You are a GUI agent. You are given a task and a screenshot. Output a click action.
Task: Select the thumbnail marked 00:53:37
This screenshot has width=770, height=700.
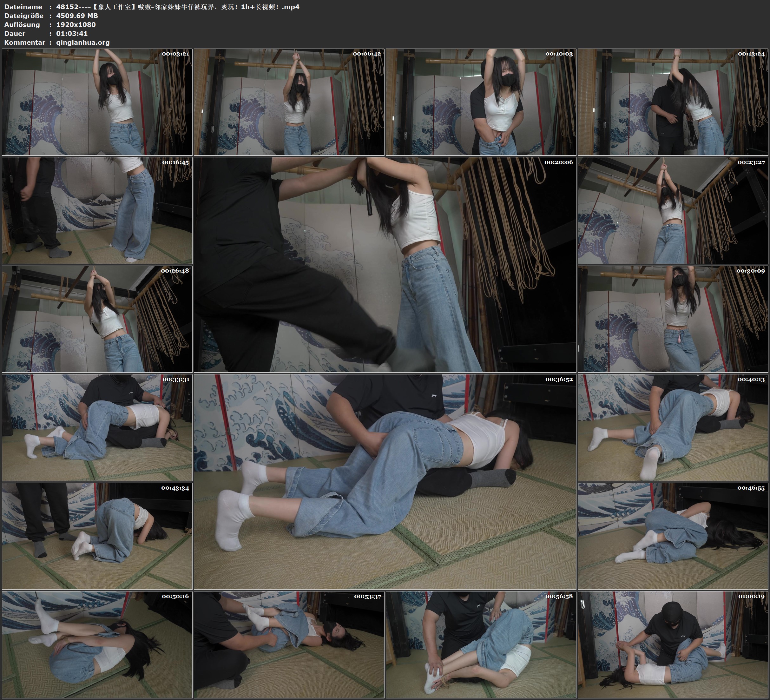click(x=289, y=644)
